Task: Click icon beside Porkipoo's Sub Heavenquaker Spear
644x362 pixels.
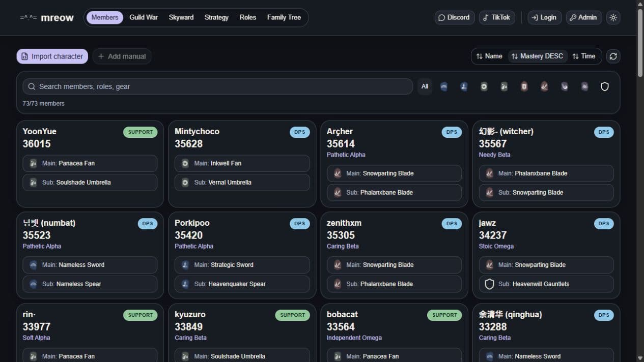Action: pos(185,284)
